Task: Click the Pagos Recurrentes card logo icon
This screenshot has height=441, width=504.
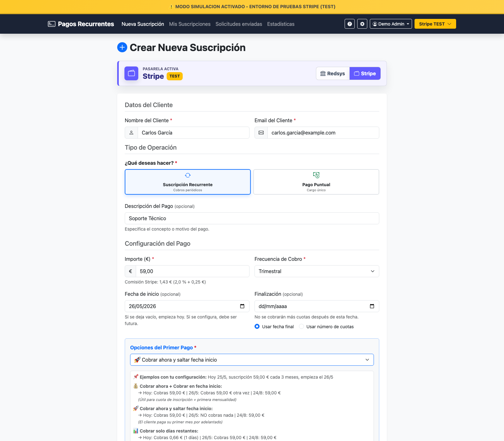Action: (x=52, y=24)
